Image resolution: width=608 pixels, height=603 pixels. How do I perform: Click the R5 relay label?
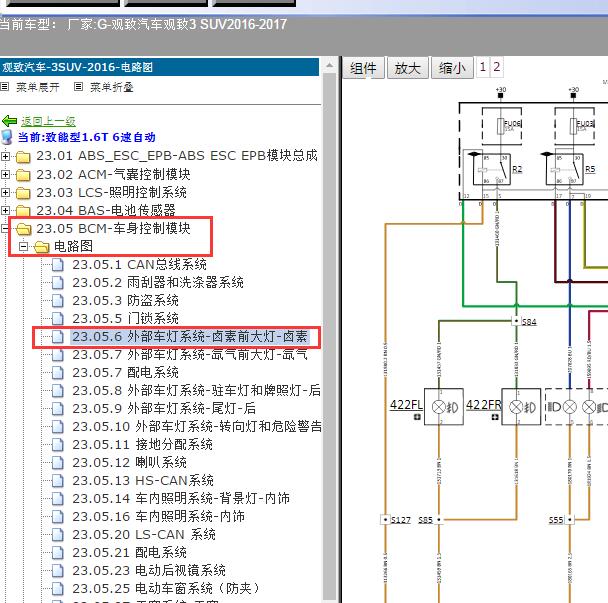click(x=590, y=169)
